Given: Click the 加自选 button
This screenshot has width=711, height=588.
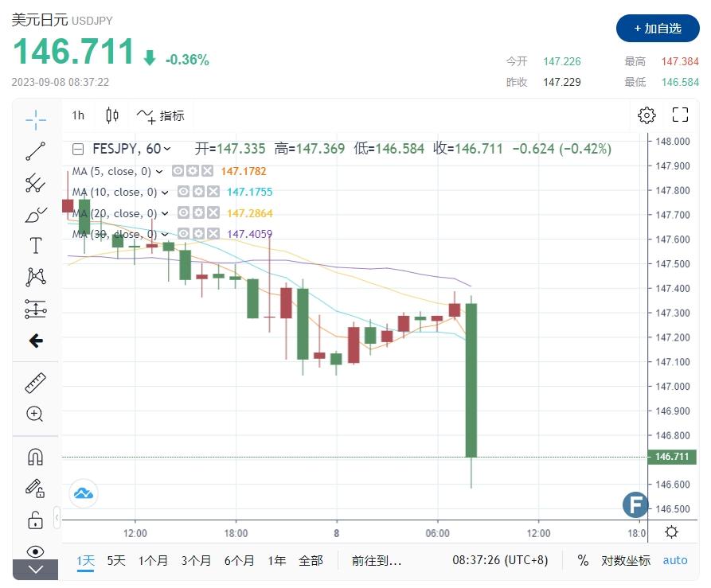Looking at the screenshot, I should tap(657, 28).
